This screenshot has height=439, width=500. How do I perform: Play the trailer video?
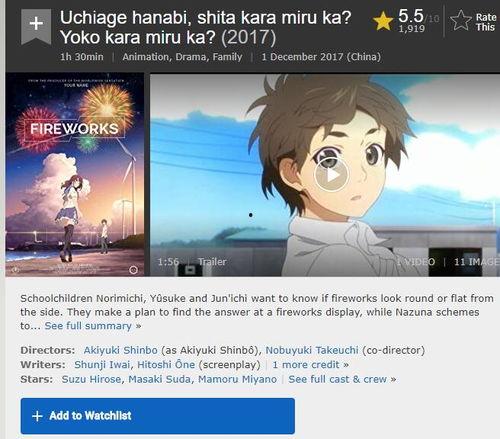click(x=331, y=175)
